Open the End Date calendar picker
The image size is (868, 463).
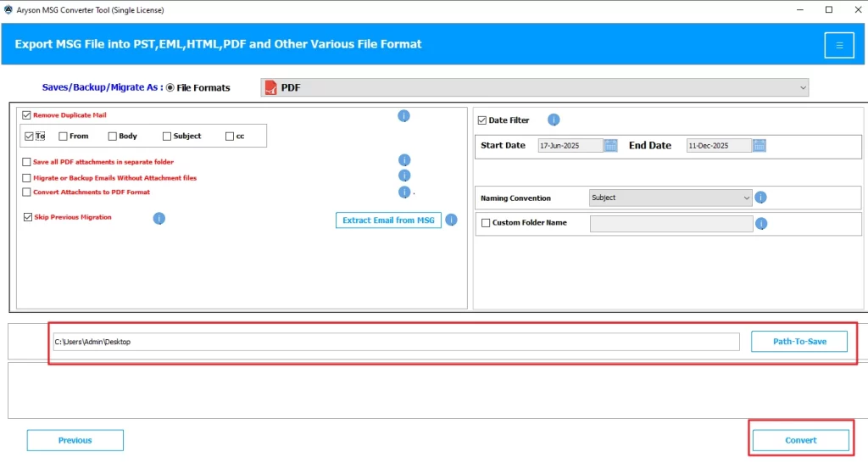759,146
